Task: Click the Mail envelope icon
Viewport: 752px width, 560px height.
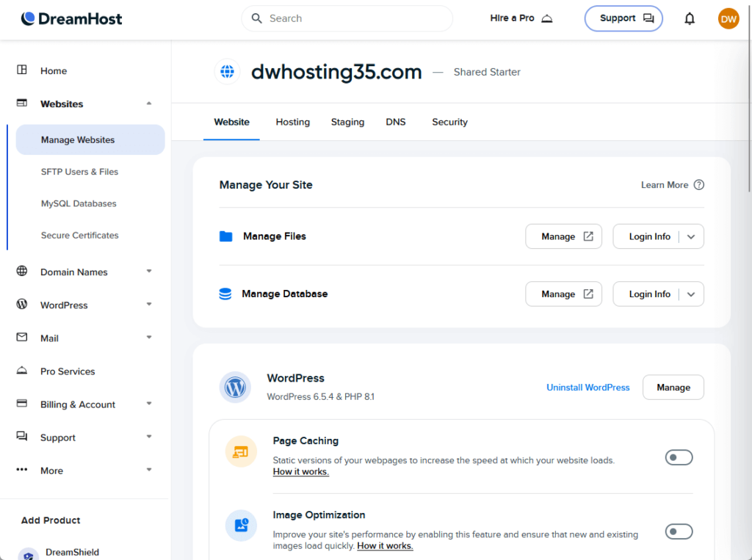Action: coord(22,337)
